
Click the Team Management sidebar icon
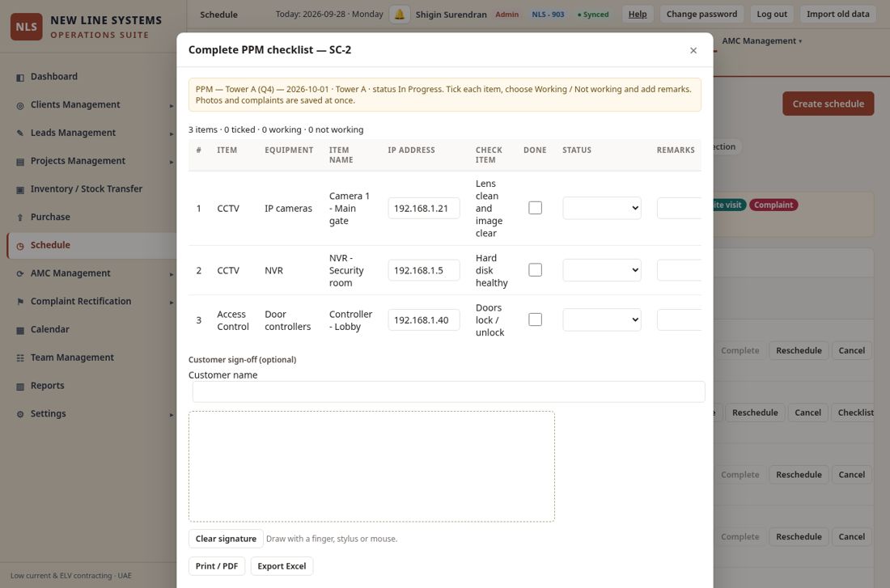pyautogui.click(x=20, y=357)
